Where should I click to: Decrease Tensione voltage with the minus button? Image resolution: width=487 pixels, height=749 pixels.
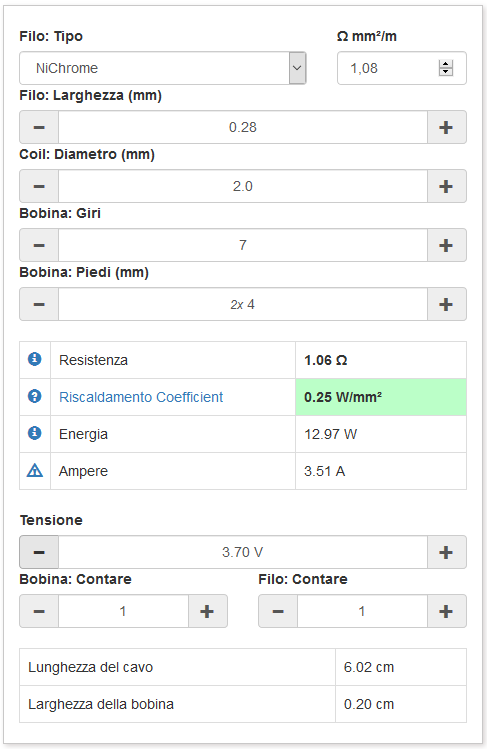tap(39, 552)
